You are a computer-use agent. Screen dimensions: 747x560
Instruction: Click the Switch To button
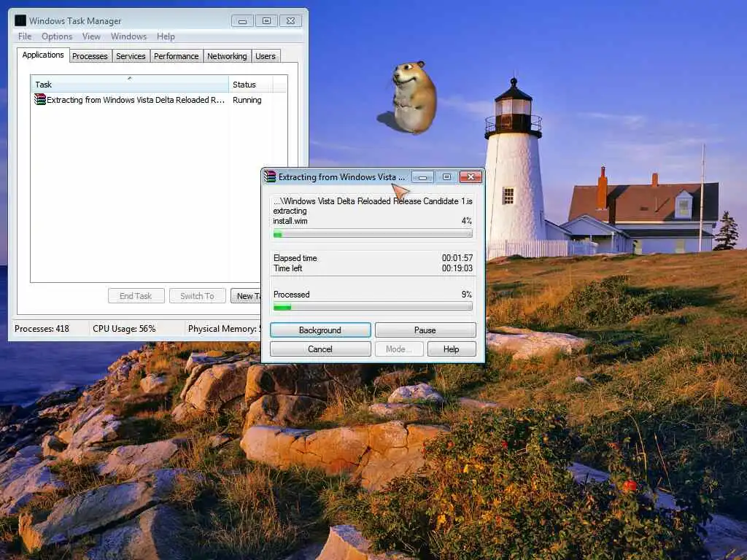[197, 296]
